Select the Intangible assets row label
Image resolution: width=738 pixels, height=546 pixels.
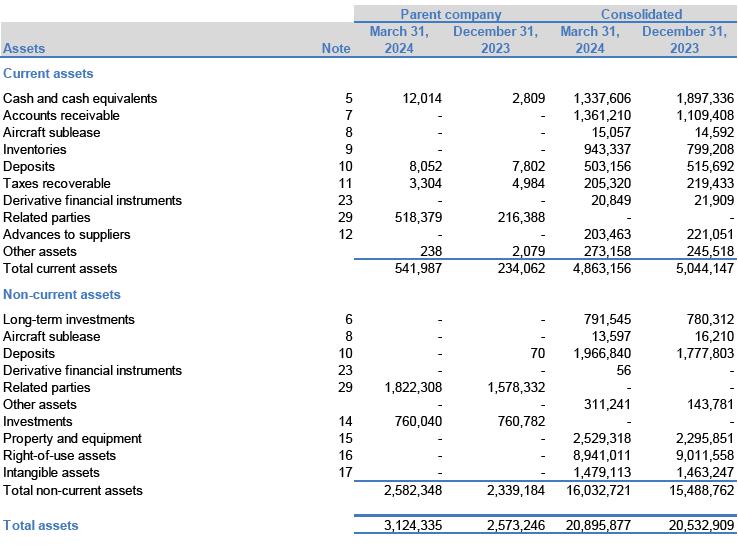(x=51, y=473)
